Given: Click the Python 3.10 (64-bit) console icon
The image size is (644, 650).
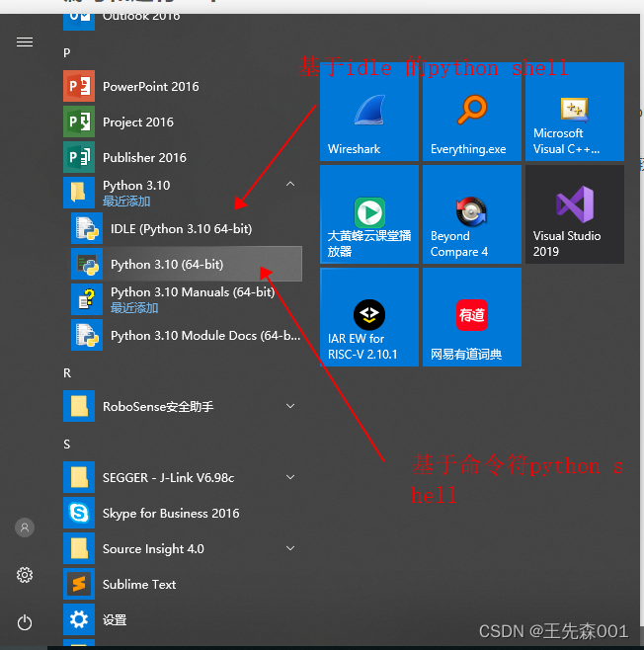Looking at the screenshot, I should [87, 264].
